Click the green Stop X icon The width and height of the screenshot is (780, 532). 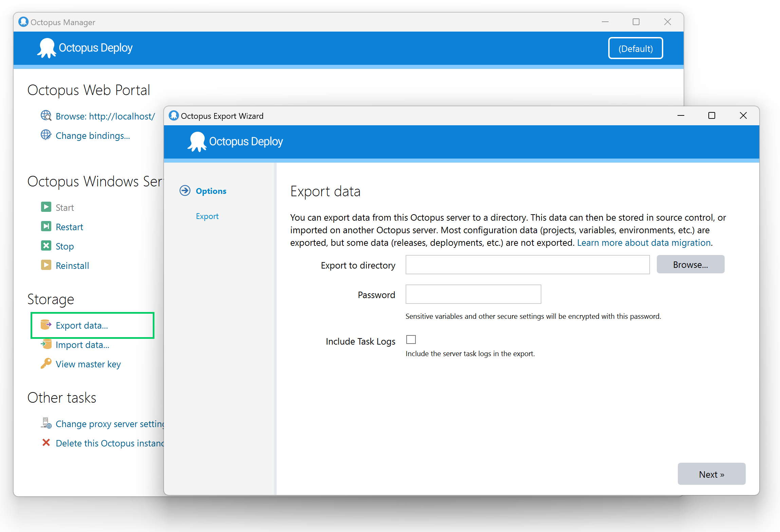tap(46, 245)
